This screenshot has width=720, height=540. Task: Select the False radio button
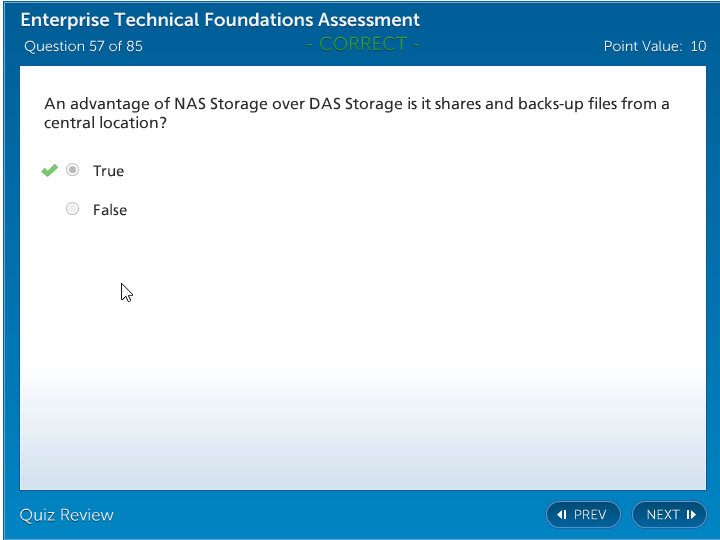pyautogui.click(x=72, y=209)
